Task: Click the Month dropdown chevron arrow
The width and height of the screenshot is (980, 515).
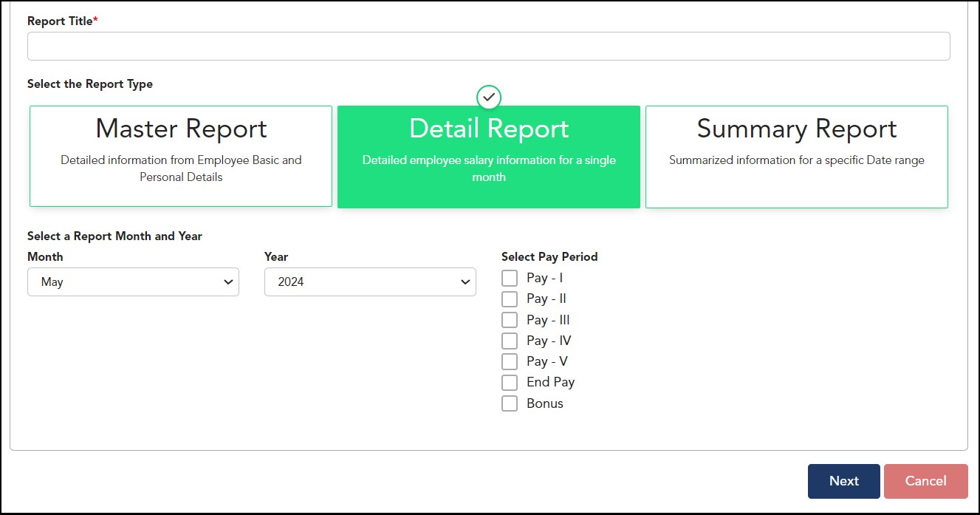Action: (227, 282)
